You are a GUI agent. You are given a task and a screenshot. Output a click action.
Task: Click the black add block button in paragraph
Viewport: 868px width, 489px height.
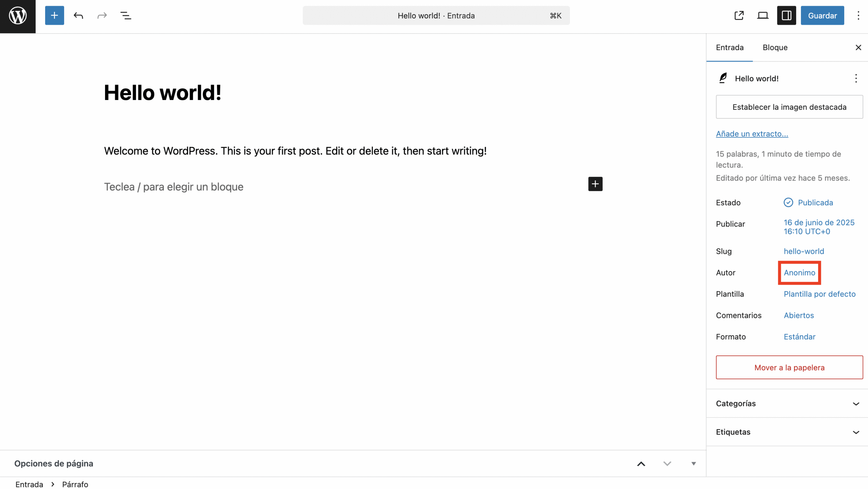[x=595, y=184]
